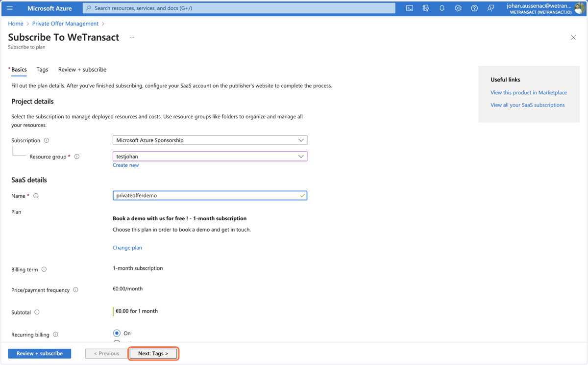The height and width of the screenshot is (365, 588).
Task: Click the '1-month subscription' billing term value
Action: (138, 268)
